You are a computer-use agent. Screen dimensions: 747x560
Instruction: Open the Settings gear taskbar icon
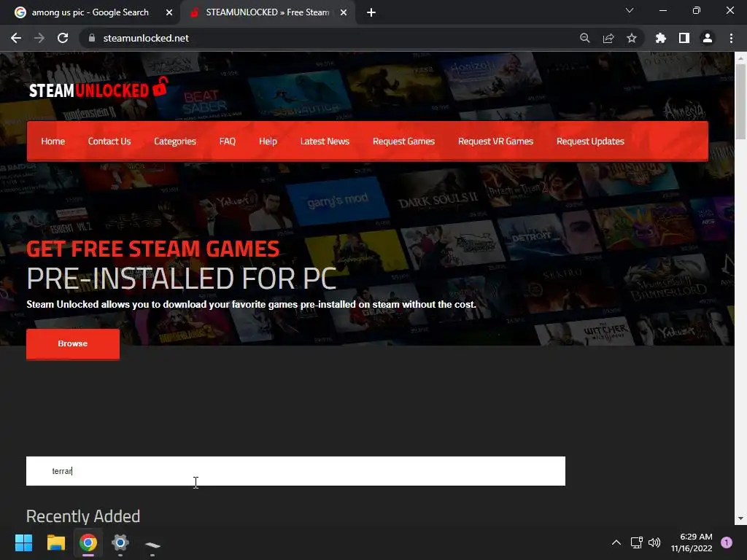(120, 542)
